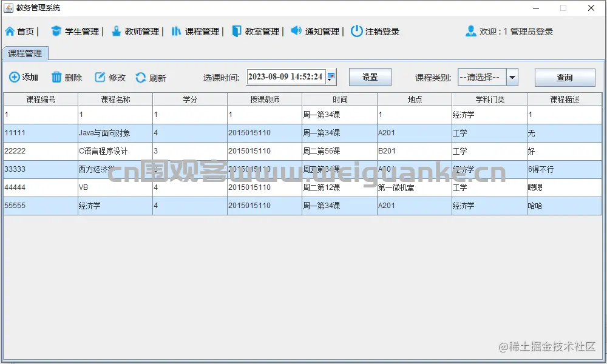607x364 pixels.
Task: Click the 添加 label to add a course
Action: [x=30, y=78]
